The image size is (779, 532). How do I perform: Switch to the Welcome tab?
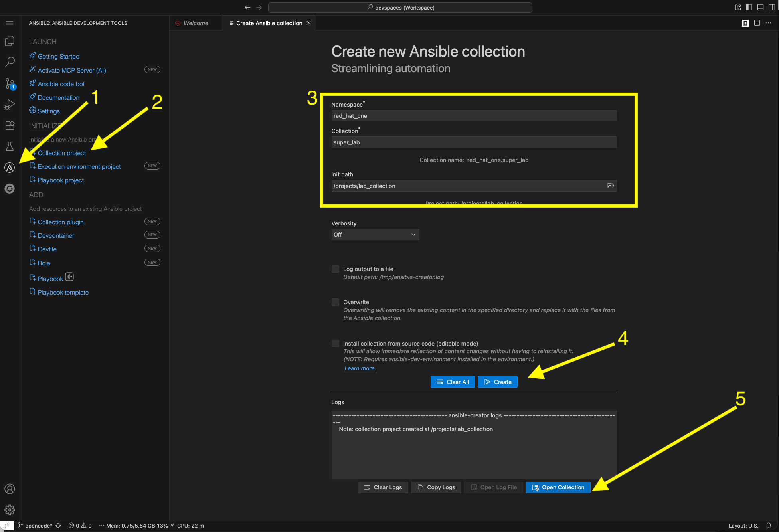pos(195,23)
